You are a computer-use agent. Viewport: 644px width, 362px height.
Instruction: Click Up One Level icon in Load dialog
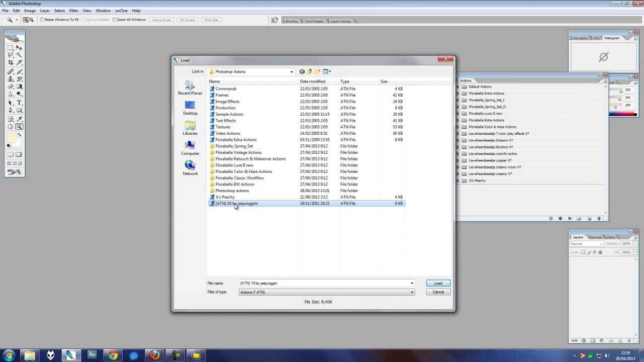309,71
